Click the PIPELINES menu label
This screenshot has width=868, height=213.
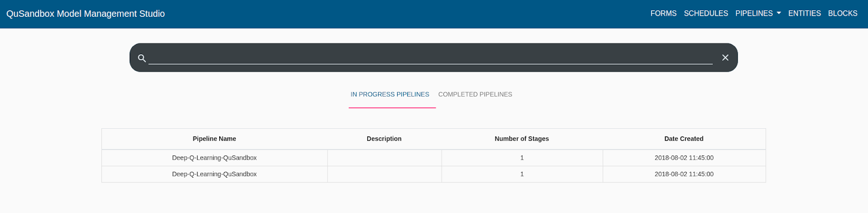754,13
